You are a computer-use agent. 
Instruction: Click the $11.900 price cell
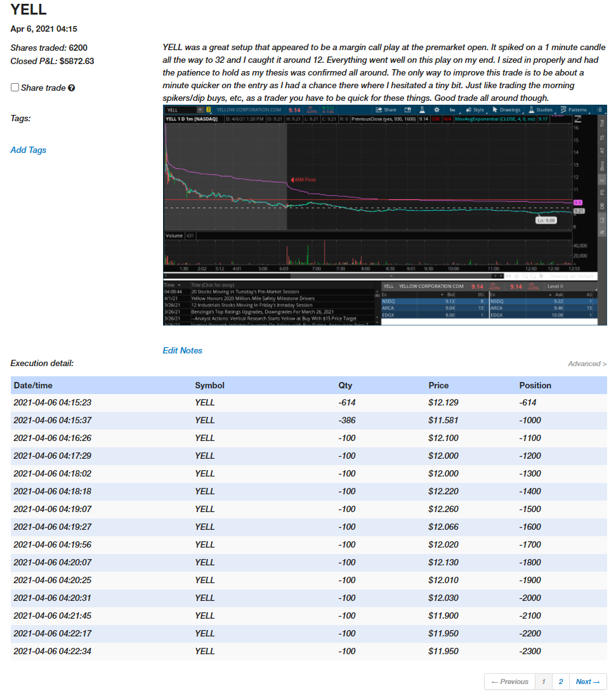tap(443, 616)
